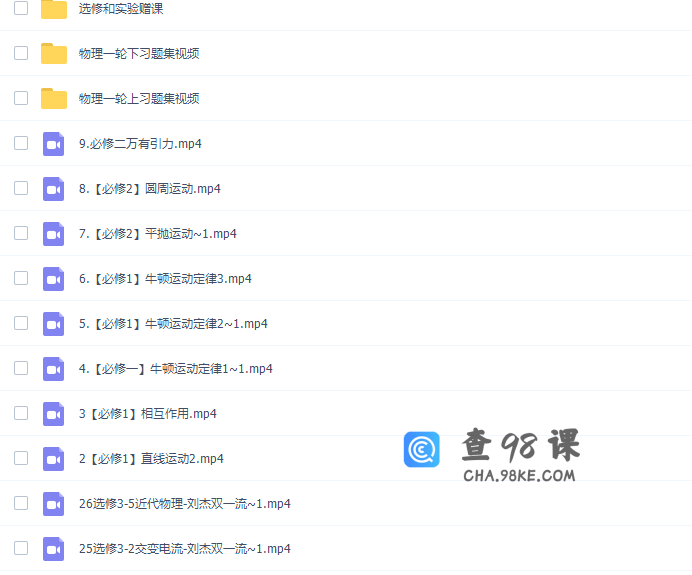The width and height of the screenshot is (692, 575).
Task: Open file name 3【必修1】相互作用.mp4
Action: coord(148,413)
